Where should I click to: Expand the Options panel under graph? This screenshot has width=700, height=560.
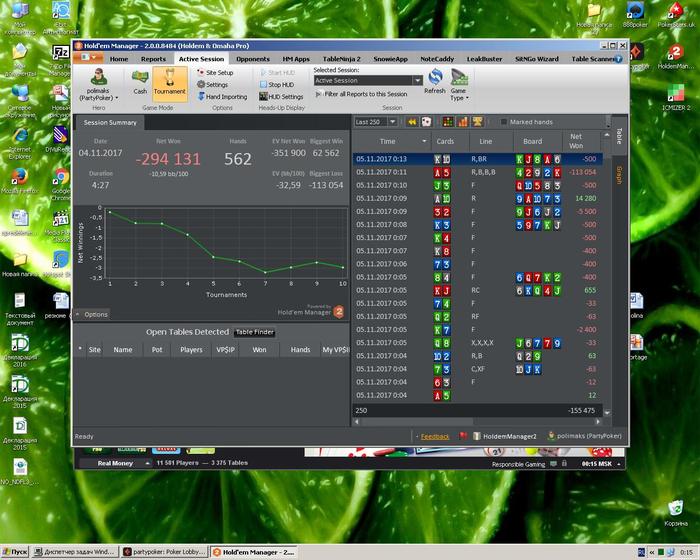pyautogui.click(x=92, y=314)
